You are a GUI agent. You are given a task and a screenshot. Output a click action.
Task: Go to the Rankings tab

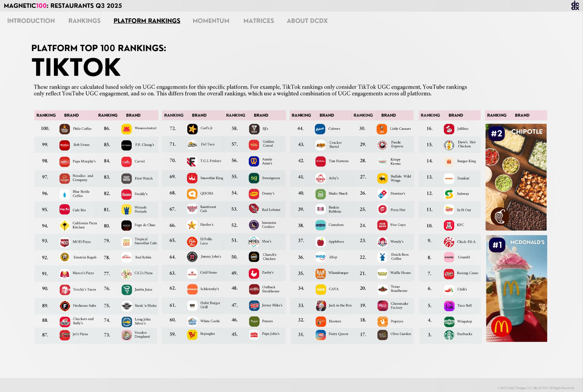click(84, 21)
